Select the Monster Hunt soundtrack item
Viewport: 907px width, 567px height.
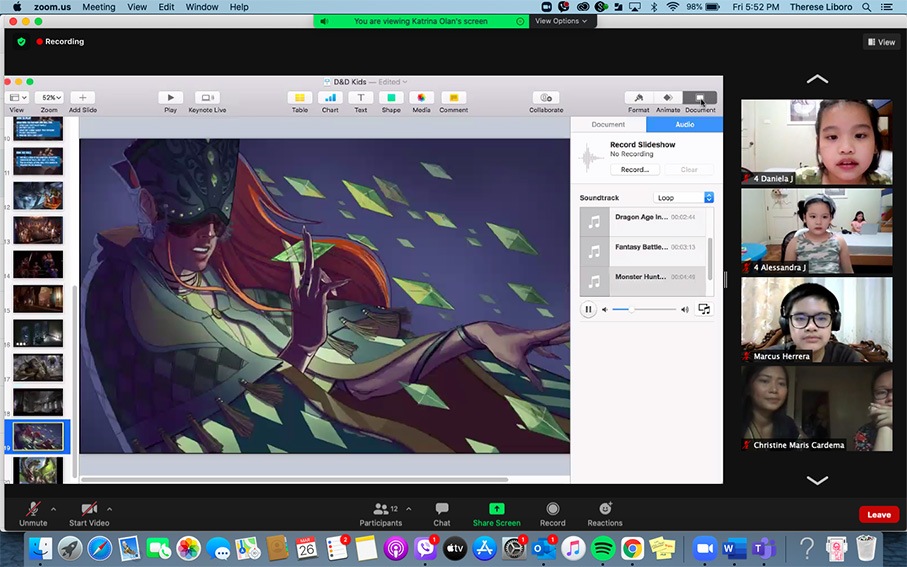point(643,281)
